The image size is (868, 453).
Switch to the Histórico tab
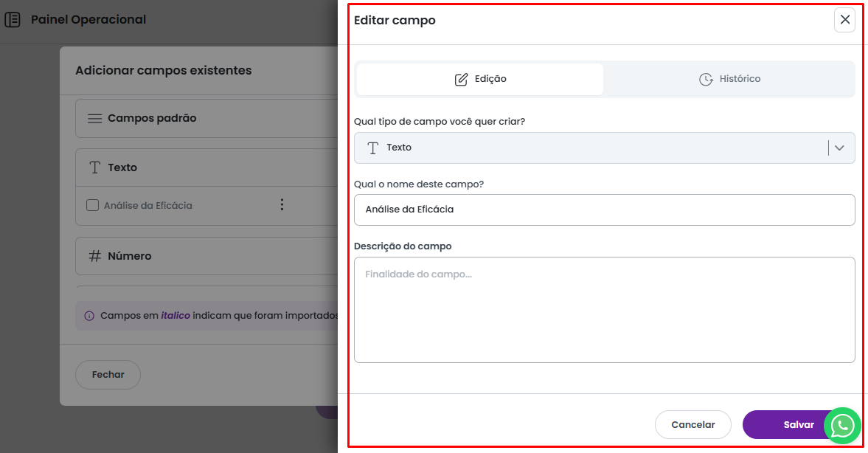click(x=729, y=79)
